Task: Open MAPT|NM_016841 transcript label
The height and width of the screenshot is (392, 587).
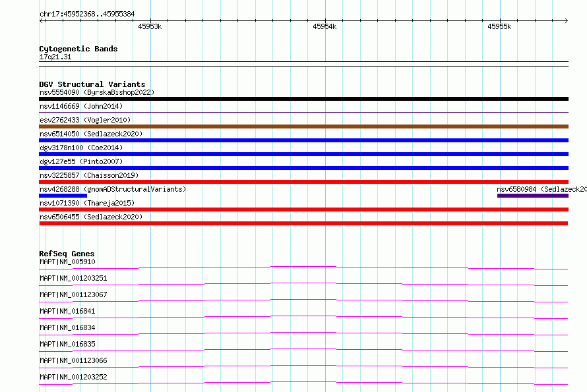Action: coord(67,311)
